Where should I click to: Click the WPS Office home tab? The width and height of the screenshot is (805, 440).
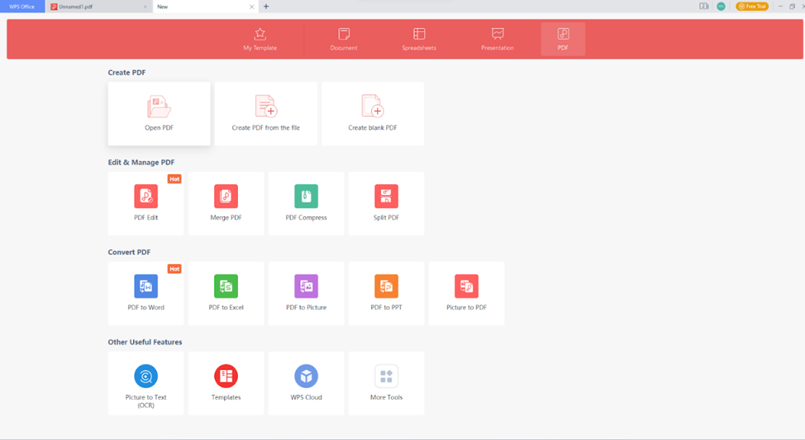(x=22, y=7)
